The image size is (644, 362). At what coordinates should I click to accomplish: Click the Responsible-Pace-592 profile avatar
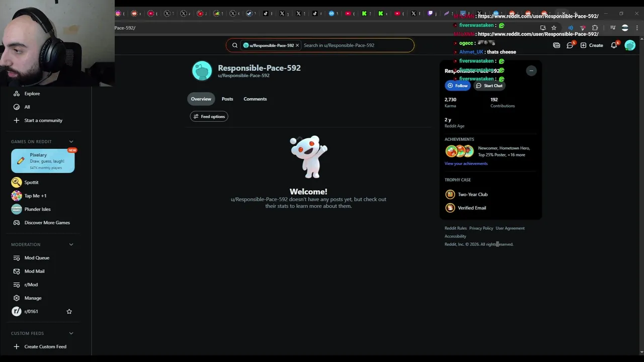202,71
